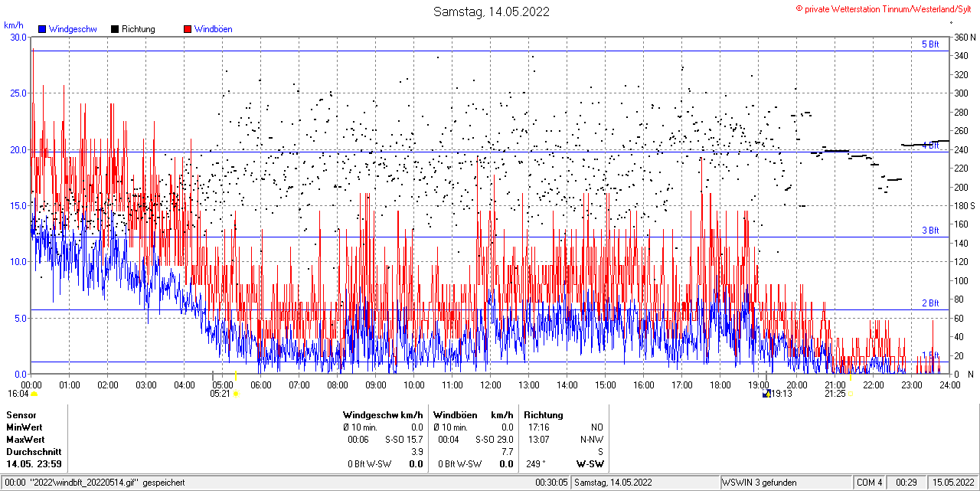Click the red Windböen legend swatch
Screen dimensions: 980x491
[x=188, y=29]
